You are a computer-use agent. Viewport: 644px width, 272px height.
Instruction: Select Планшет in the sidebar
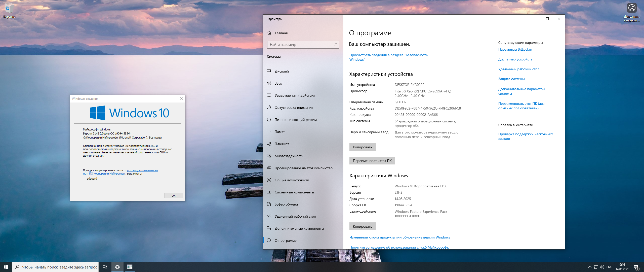tap(303, 144)
